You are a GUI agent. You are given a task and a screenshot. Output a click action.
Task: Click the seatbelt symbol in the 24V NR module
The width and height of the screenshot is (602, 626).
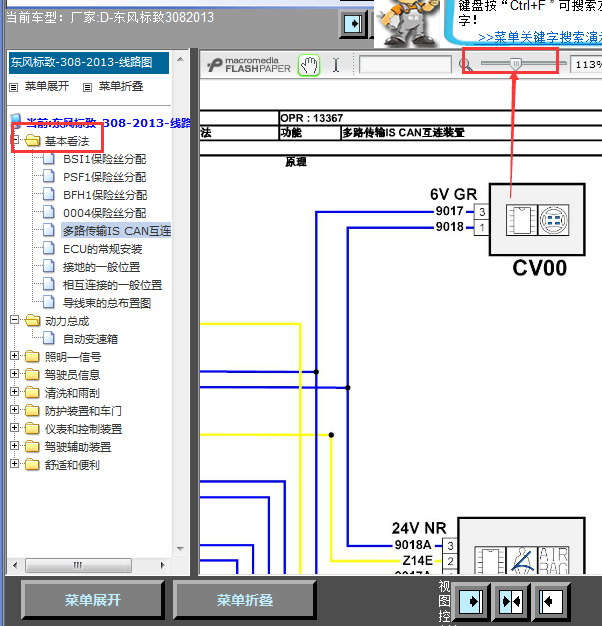click(x=521, y=561)
